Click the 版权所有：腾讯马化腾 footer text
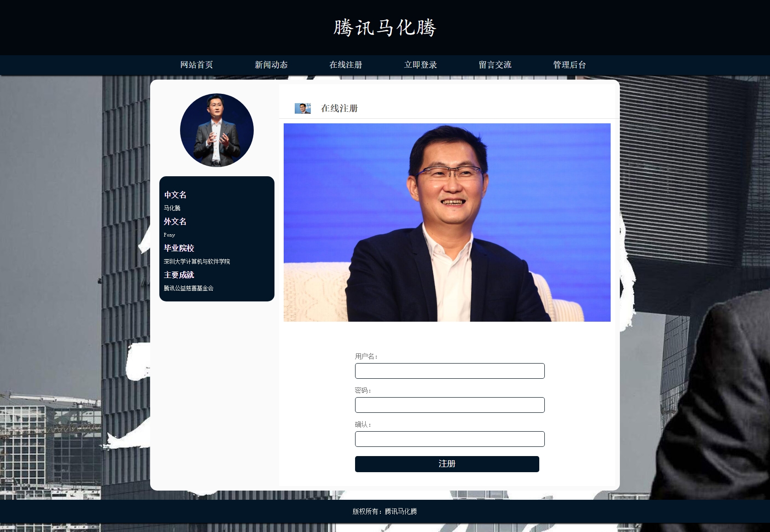This screenshot has width=770, height=532. (x=385, y=511)
